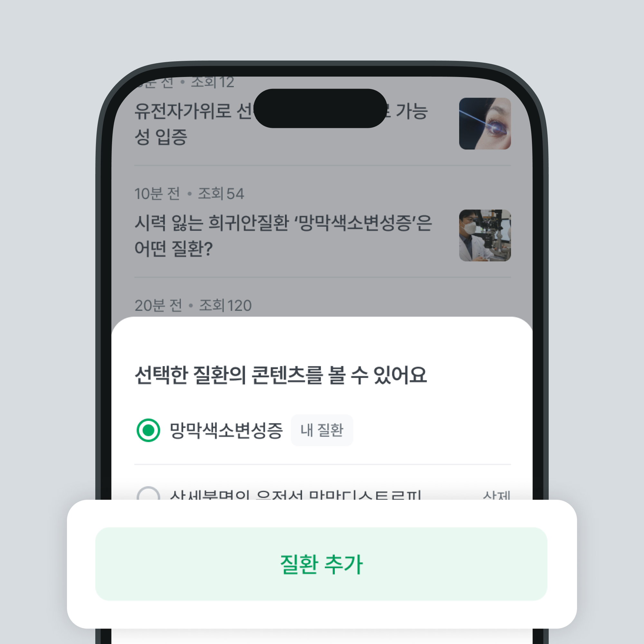Select the 망막색소변성증 radio button
Image resolution: width=644 pixels, height=644 pixels.
[x=148, y=430]
